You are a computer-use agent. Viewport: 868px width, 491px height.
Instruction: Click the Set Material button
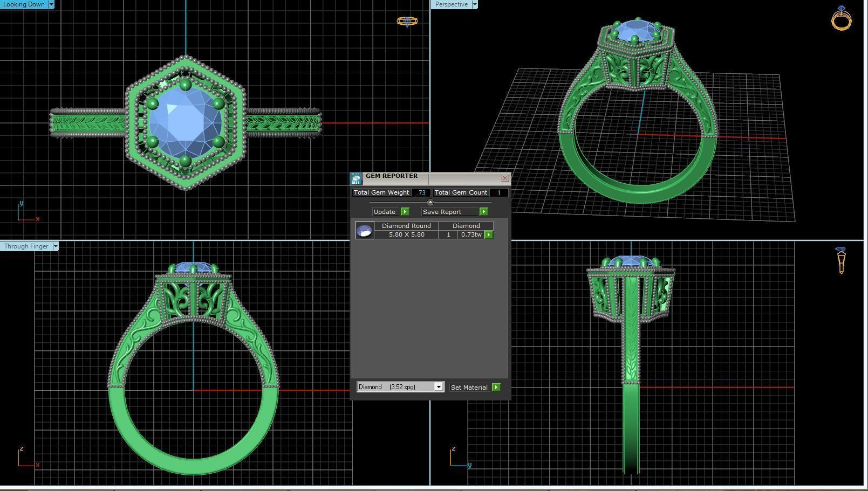(469, 388)
